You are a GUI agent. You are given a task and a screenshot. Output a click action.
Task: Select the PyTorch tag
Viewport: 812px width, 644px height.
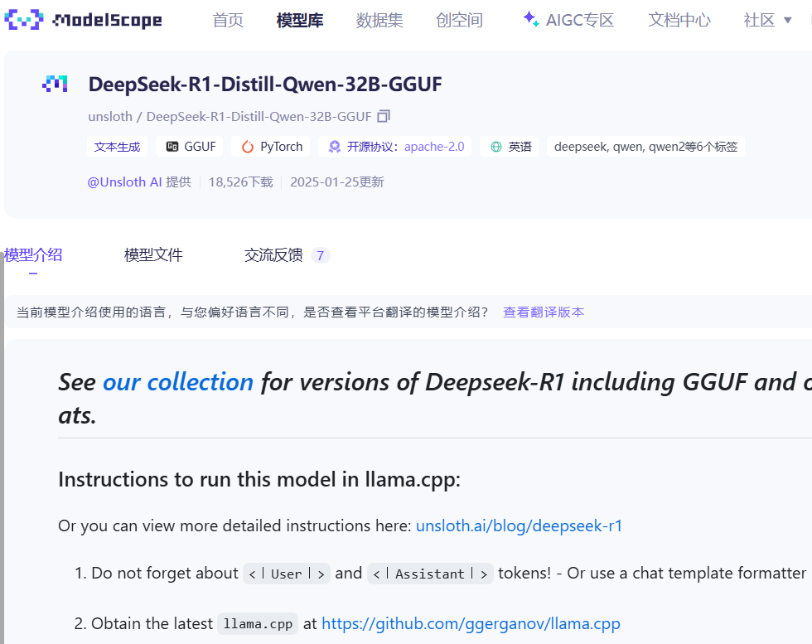[272, 147]
